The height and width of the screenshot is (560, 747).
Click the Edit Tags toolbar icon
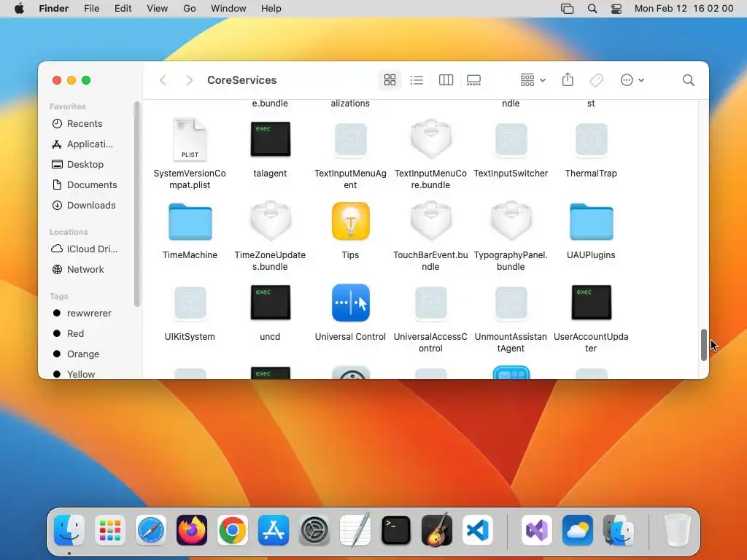click(x=596, y=80)
